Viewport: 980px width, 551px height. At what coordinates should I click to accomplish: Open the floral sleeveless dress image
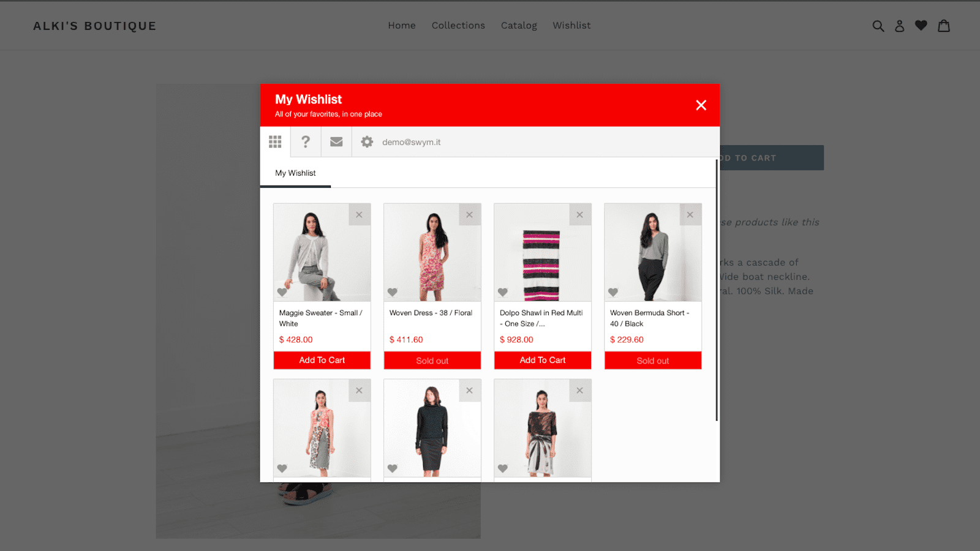tap(322, 429)
